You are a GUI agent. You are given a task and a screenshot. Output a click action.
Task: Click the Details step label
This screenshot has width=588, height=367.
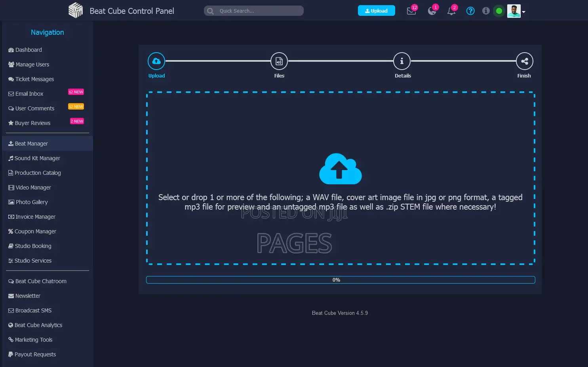point(403,76)
